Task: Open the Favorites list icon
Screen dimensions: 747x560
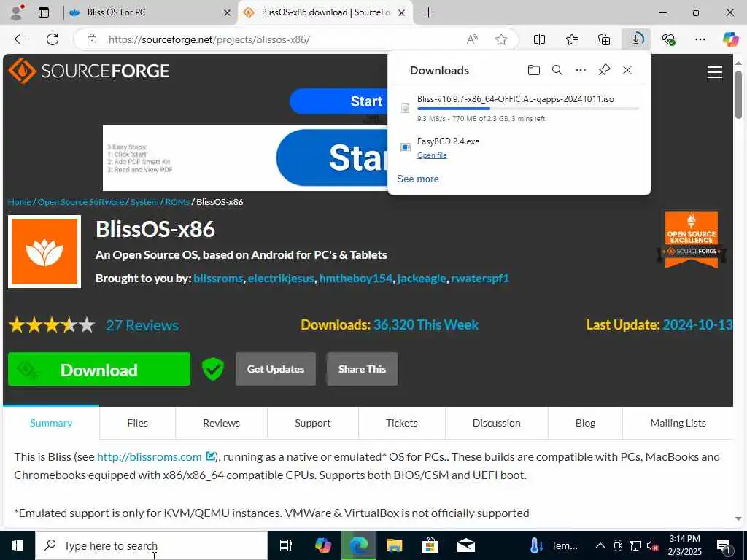Action: click(572, 39)
